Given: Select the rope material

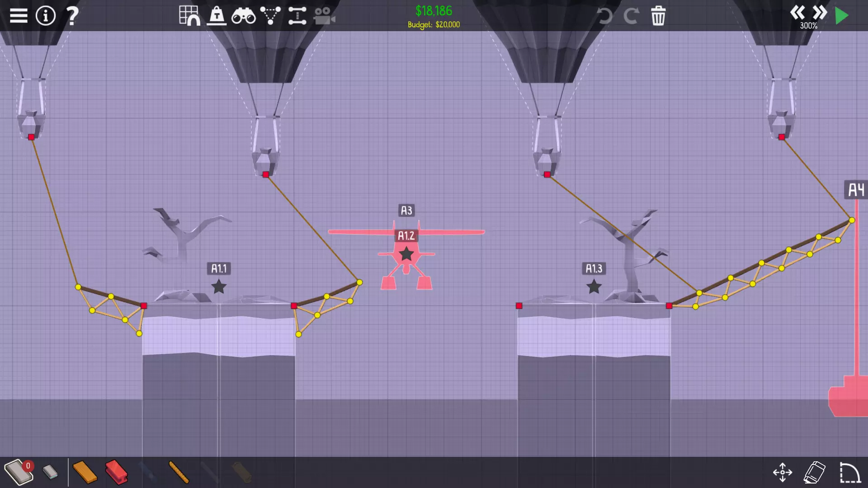Looking at the screenshot, I should tap(179, 472).
